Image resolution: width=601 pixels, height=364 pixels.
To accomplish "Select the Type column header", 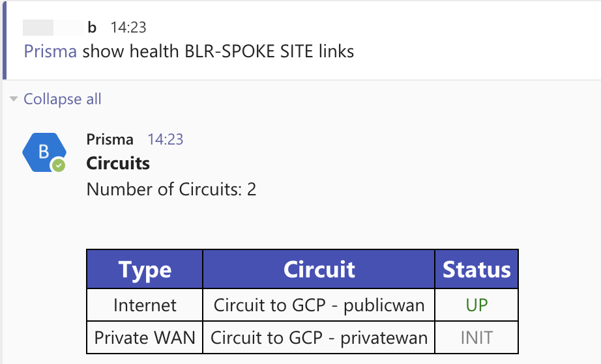I will coord(145,270).
